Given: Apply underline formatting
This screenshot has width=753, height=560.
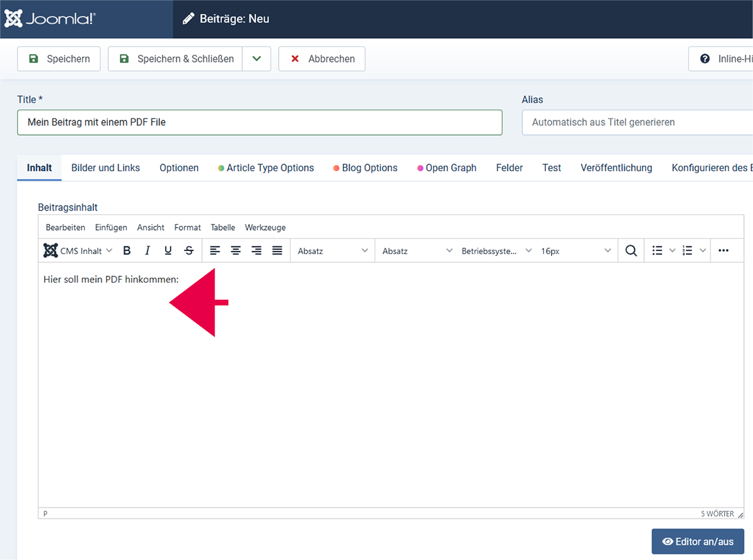Looking at the screenshot, I should pyautogui.click(x=168, y=251).
